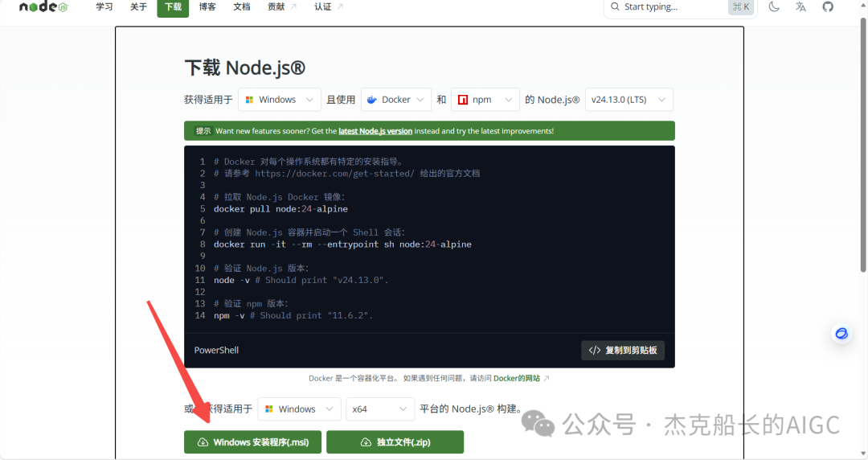The image size is (868, 460).
Task: Open the Node.js logo home link
Action: tap(43, 6)
